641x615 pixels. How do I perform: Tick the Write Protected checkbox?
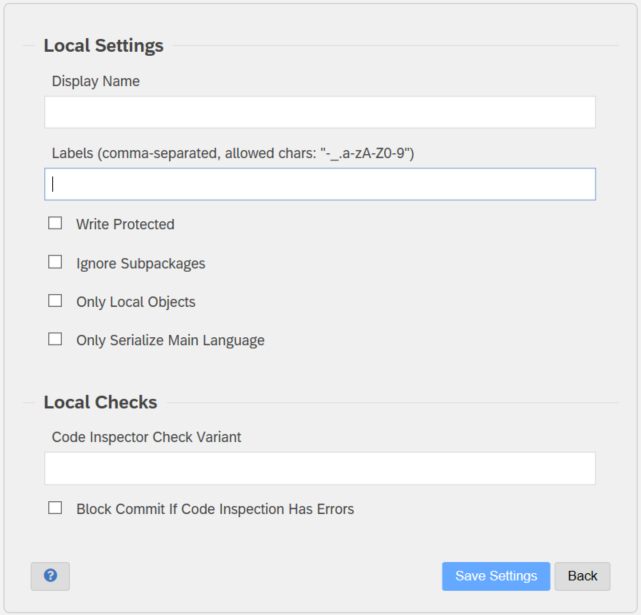coord(55,223)
